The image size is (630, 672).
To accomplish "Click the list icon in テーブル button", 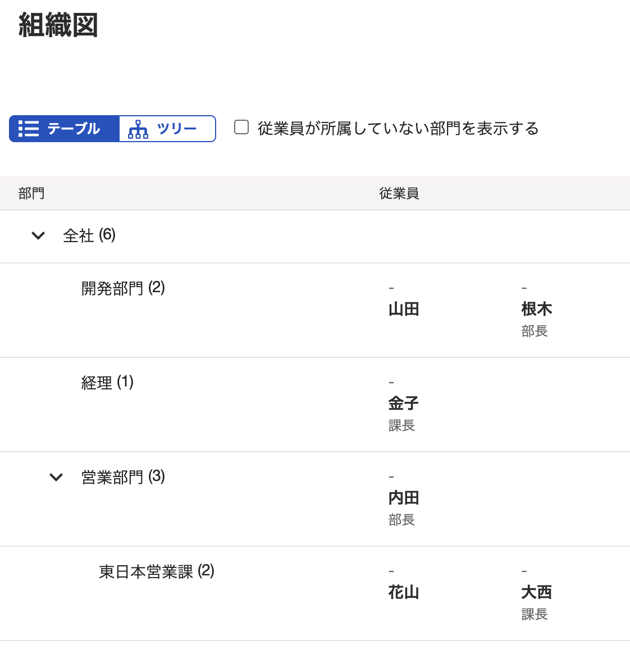I will (29, 129).
